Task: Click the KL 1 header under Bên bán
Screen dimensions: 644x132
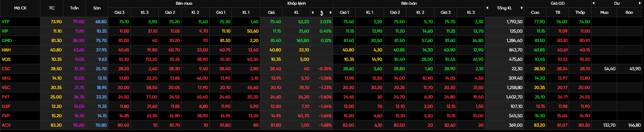Action: point(369,12)
